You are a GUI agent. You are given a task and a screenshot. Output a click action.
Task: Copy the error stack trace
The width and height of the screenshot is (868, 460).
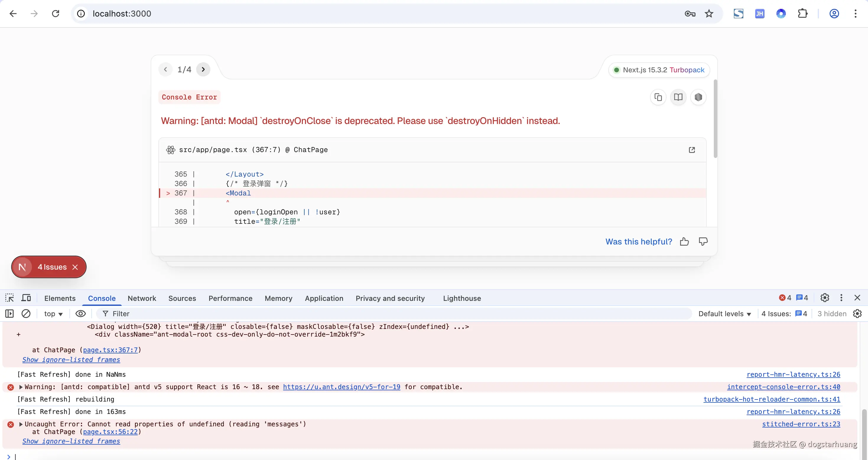click(658, 97)
